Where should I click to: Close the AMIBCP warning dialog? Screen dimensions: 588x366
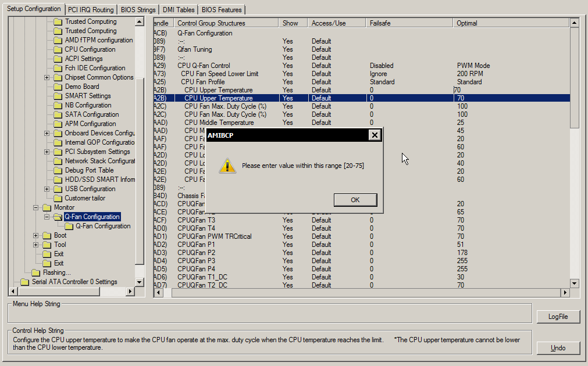(375, 135)
